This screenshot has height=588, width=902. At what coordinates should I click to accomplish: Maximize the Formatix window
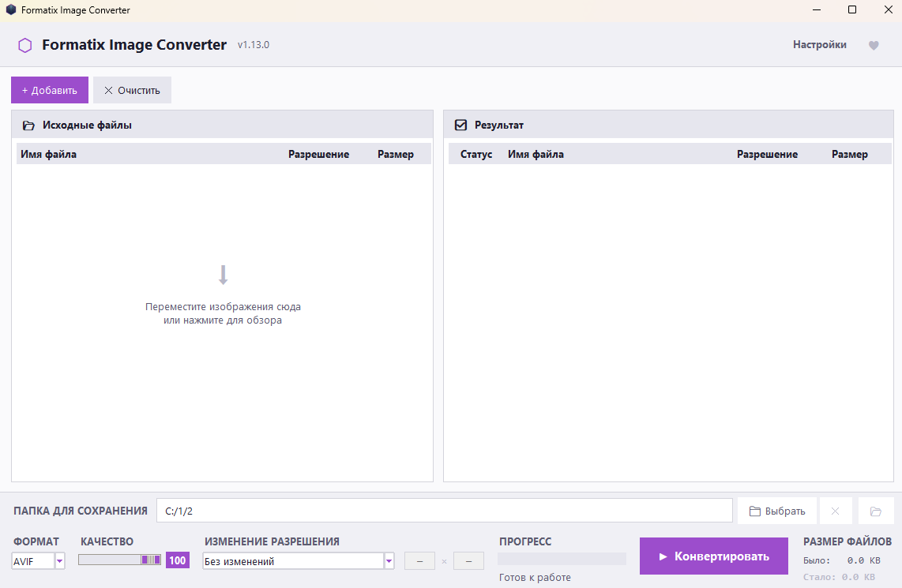[x=852, y=9]
